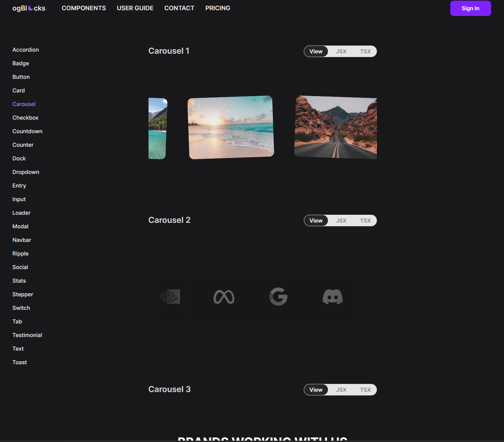
Task: Open Entry in the sidebar
Action: 19,185
